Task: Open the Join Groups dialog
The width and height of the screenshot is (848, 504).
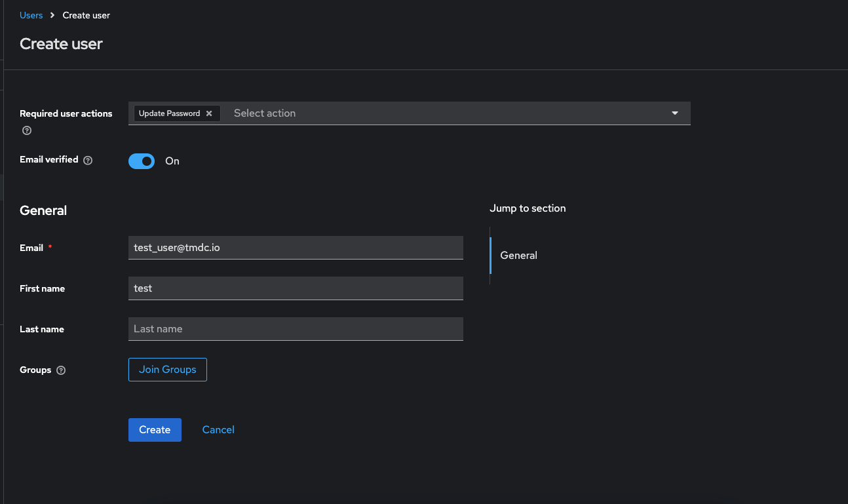Action: [x=168, y=370]
